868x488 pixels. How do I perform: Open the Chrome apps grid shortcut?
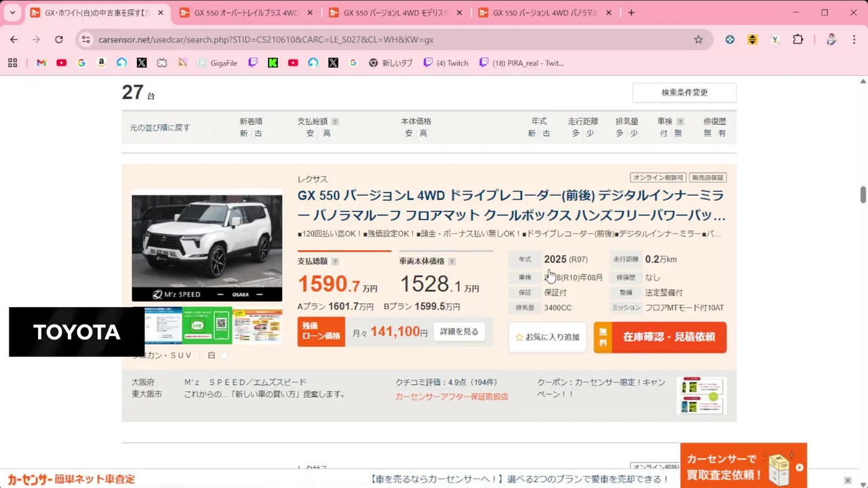coord(12,63)
